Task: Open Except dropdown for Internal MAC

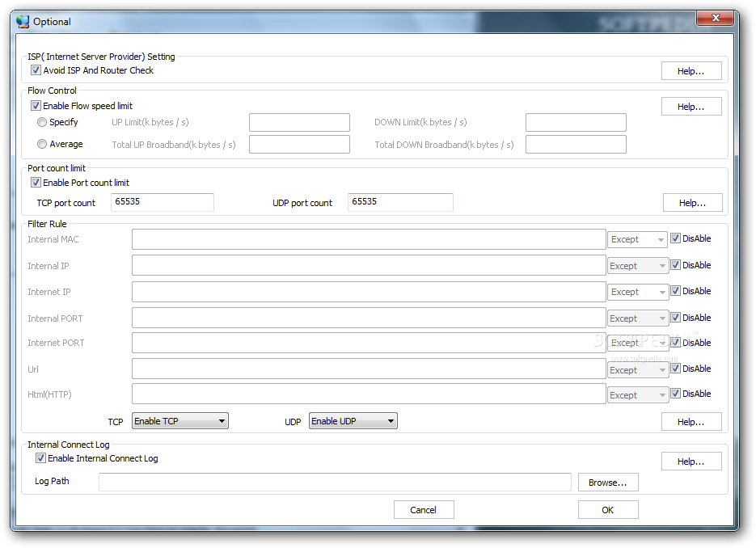Action: pos(637,239)
